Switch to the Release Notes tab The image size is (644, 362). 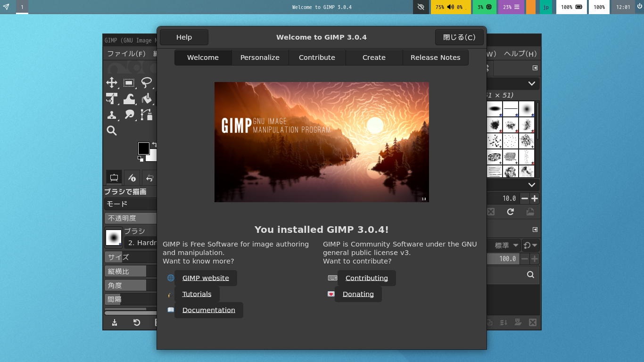click(435, 58)
